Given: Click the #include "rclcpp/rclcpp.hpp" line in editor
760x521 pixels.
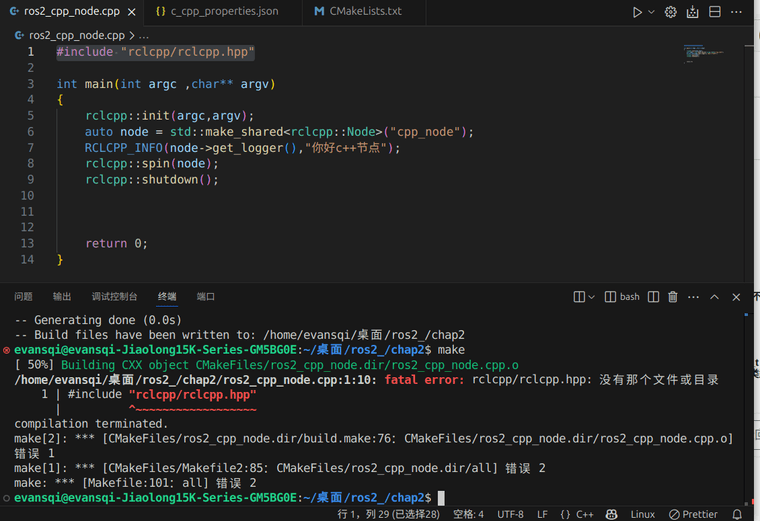Looking at the screenshot, I should (x=155, y=52).
